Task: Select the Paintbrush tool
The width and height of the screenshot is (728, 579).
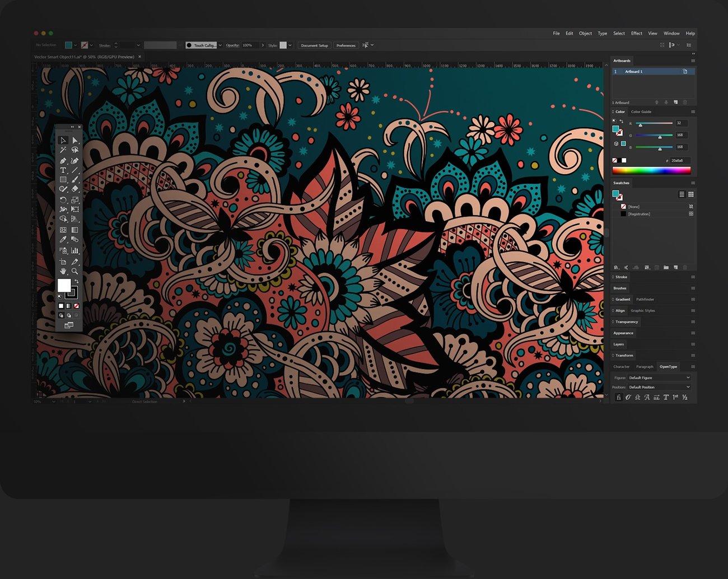Action: click(x=74, y=179)
